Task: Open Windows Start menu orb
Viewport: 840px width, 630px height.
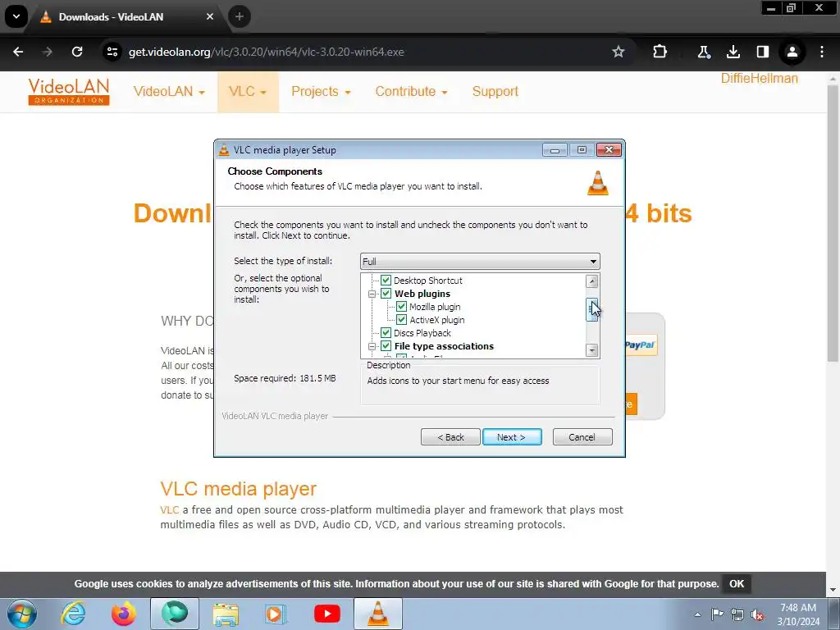Action: (22, 614)
